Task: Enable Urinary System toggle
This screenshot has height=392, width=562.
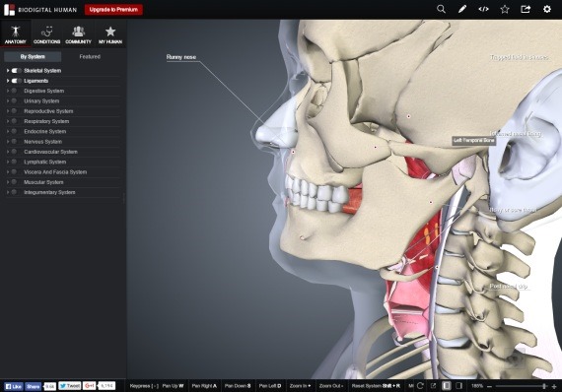Action: [x=15, y=100]
